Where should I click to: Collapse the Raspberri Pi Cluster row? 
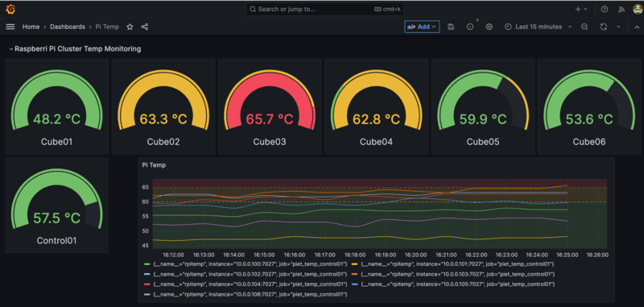(x=11, y=49)
